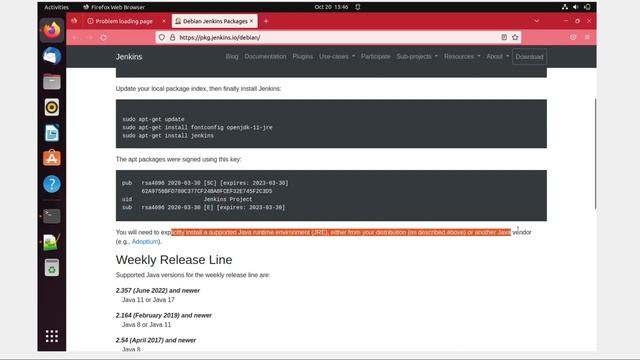Reload the current page

coord(104,37)
